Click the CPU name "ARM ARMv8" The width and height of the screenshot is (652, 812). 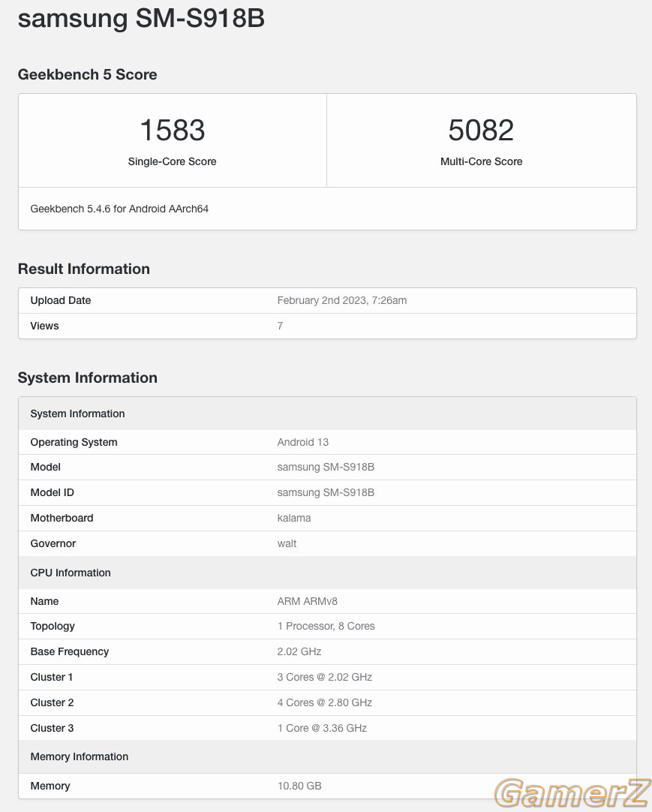[x=307, y=601]
